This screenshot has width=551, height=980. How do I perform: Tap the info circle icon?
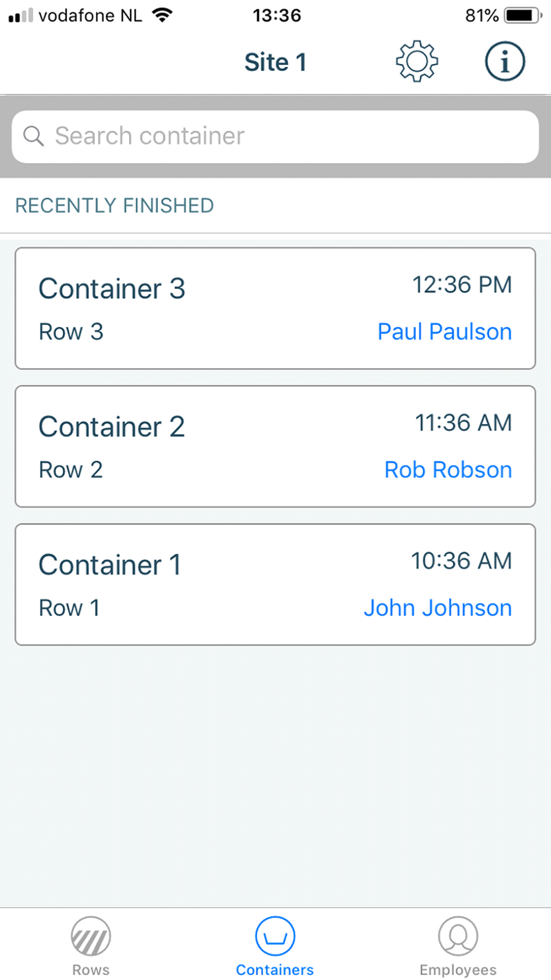(505, 61)
